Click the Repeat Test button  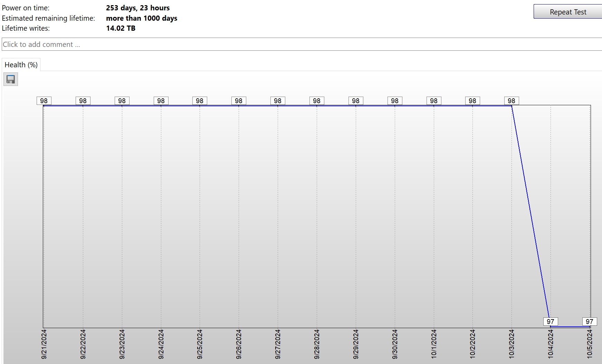[568, 12]
